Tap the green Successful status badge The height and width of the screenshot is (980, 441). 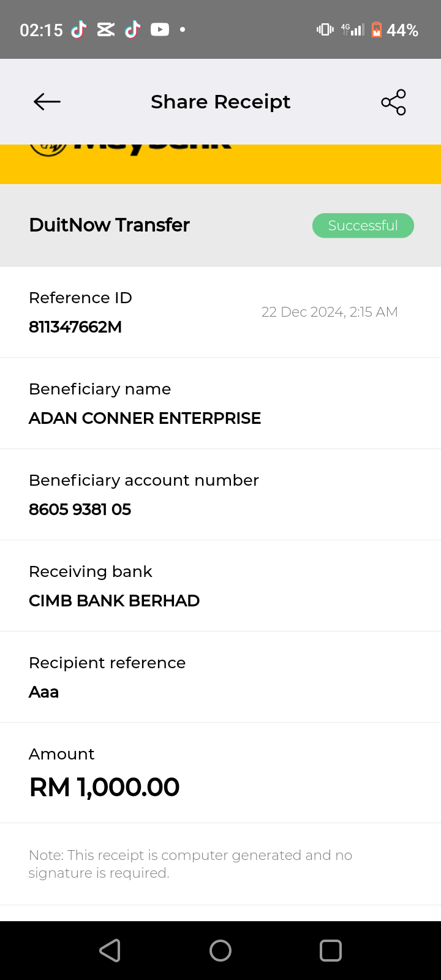pos(363,225)
